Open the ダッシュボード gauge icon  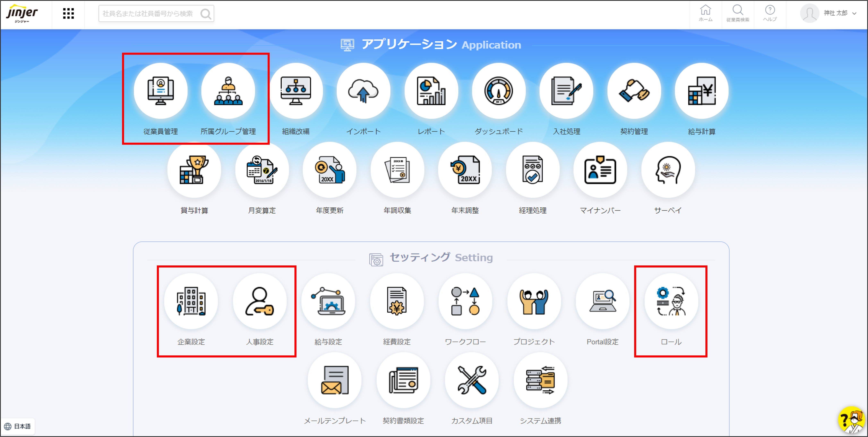click(498, 91)
